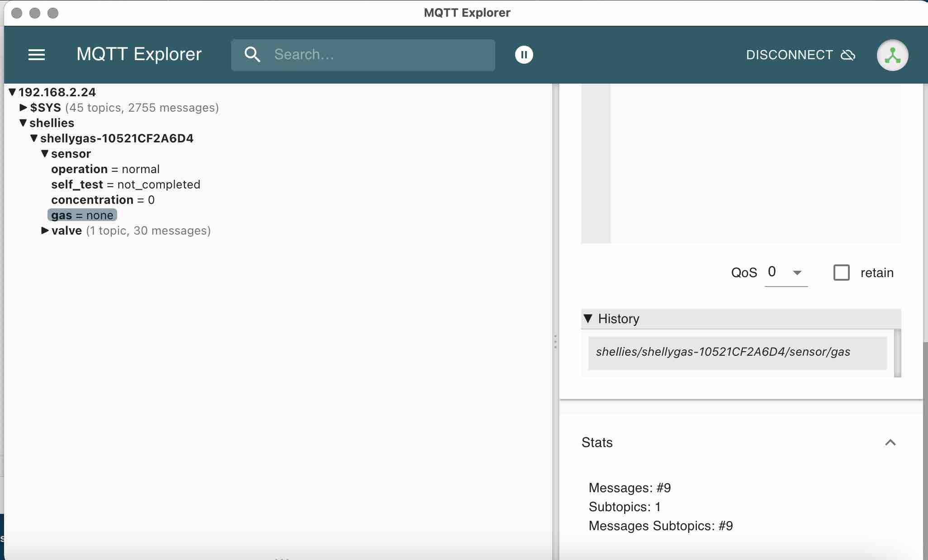The image size is (928, 560).
Task: Click the window close button
Action: point(17,13)
